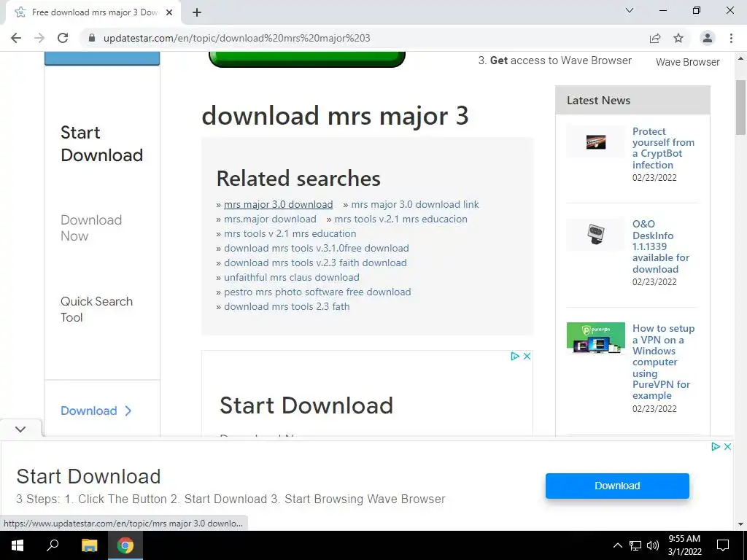Close the bottom banner ad
The image size is (747, 560).
click(727, 447)
